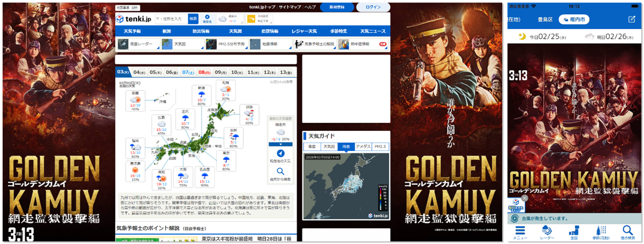Select the 09(月) date tab
Screen dimensions: 644x244
pos(221,72)
